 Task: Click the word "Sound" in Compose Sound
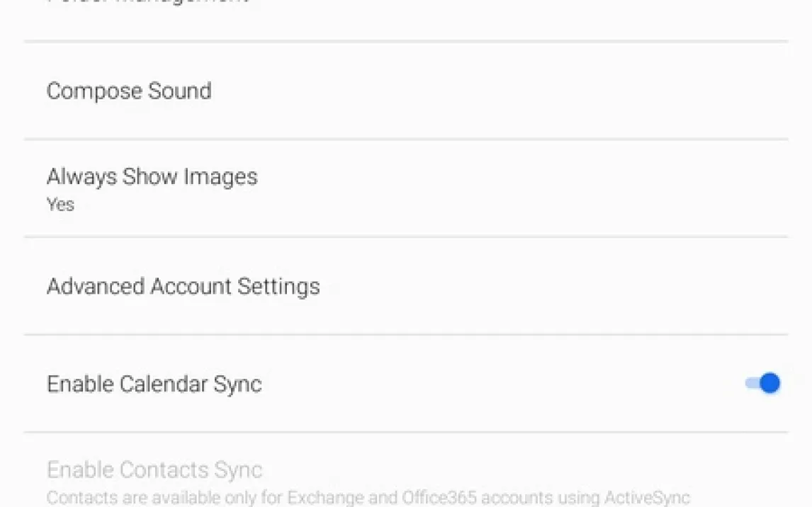pyautogui.click(x=179, y=91)
